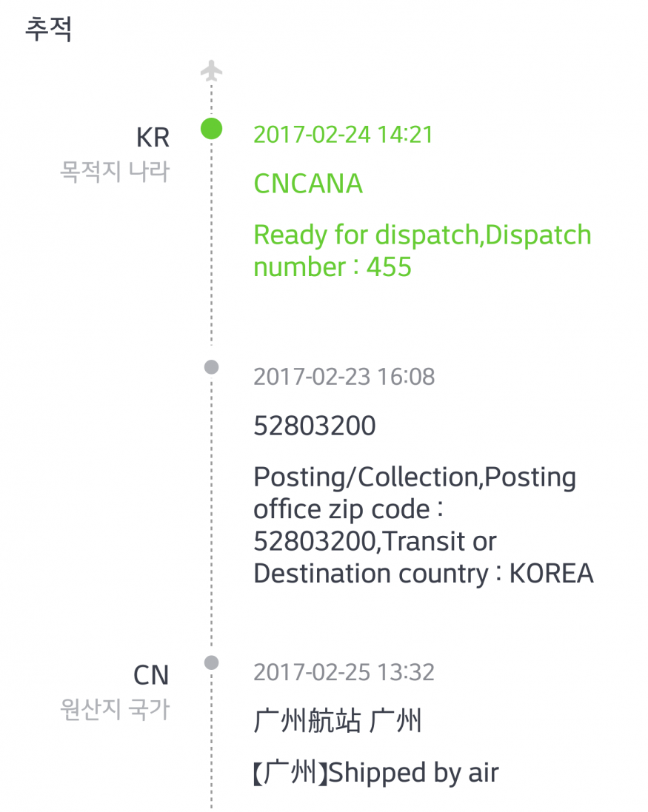Click the 원산지 국가 label
This screenshot has width=648, height=812.
[x=115, y=709]
